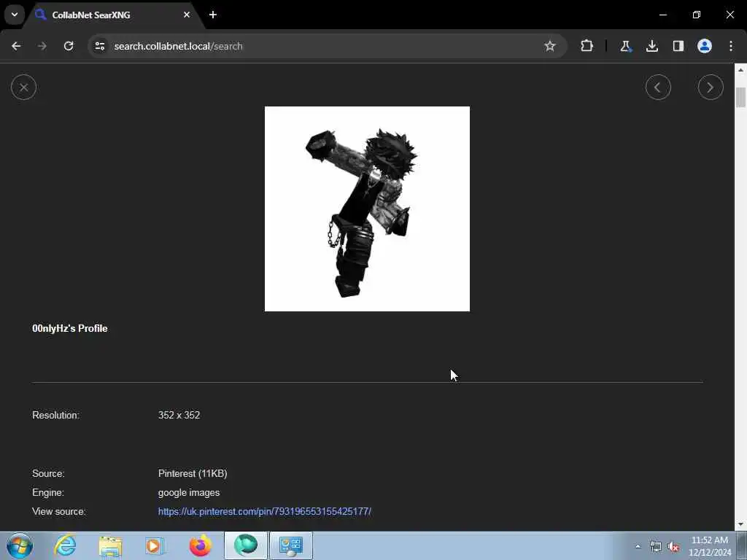Click the 00nlyHz's Profile title
747x560 pixels.
(x=69, y=329)
